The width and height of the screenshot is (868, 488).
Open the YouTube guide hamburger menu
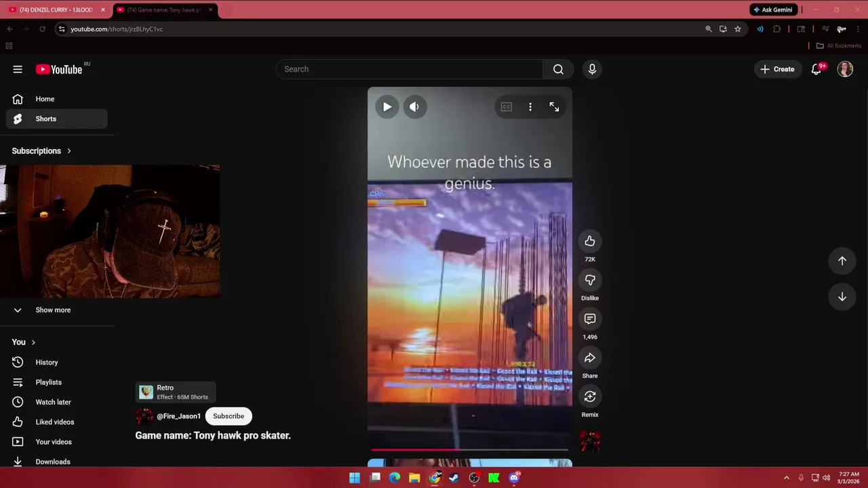click(x=18, y=69)
